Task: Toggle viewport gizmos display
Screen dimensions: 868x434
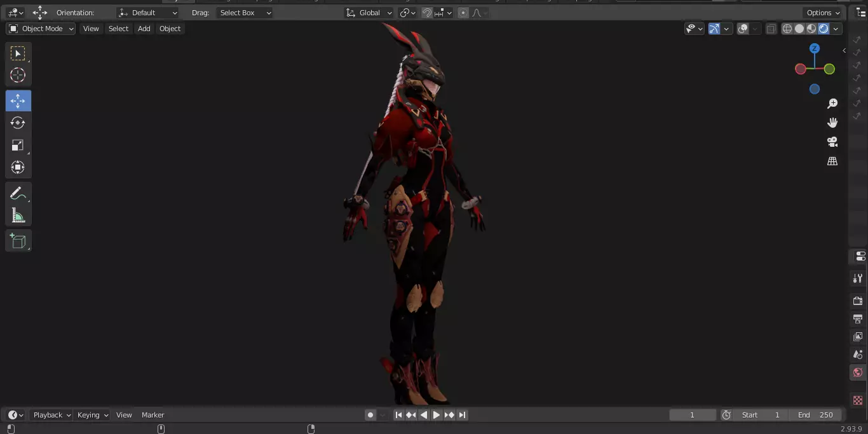Action: tap(714, 29)
